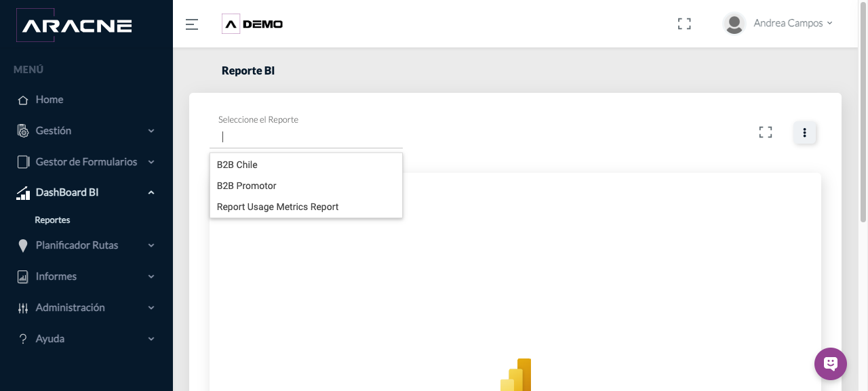
Task: Expand the report panel to fullscreen
Action: pos(766,132)
